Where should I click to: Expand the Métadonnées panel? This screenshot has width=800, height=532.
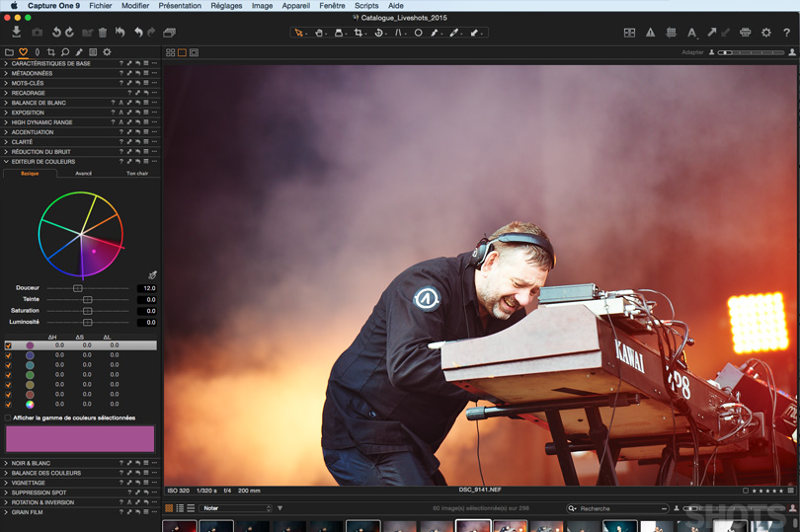(6, 73)
